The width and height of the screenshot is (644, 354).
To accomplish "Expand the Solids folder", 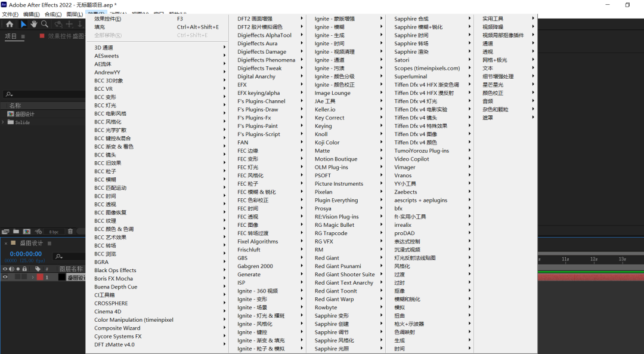I will point(4,122).
